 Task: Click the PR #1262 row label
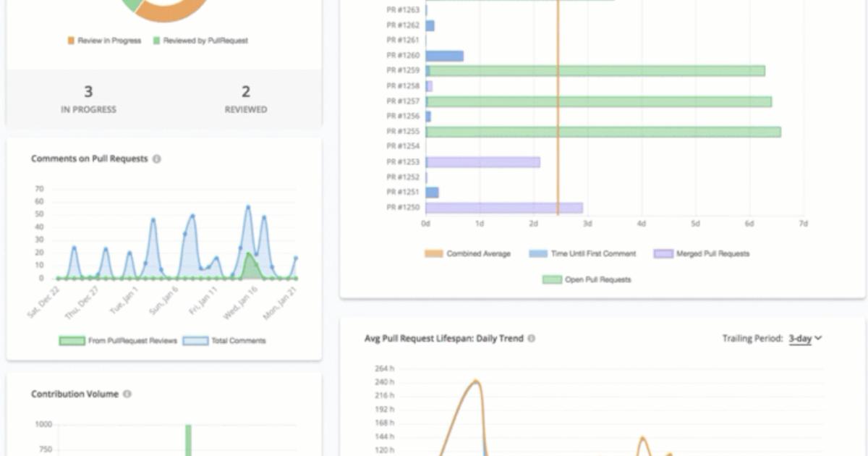pyautogui.click(x=403, y=25)
